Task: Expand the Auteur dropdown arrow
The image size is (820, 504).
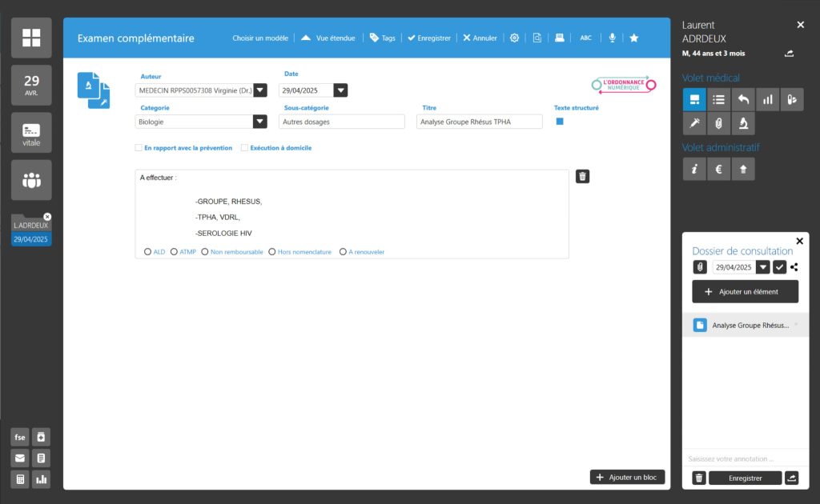Action: tap(260, 90)
